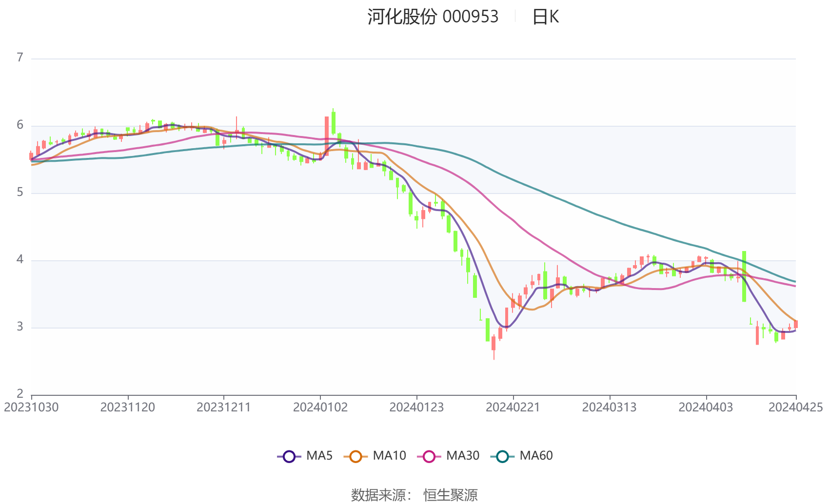The image size is (829, 504).
Task: Click the chart title 河化股份 000953
Action: click(x=433, y=17)
